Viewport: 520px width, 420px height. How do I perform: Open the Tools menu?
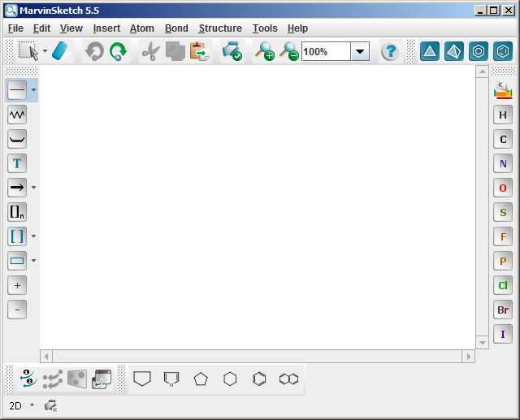coord(265,28)
